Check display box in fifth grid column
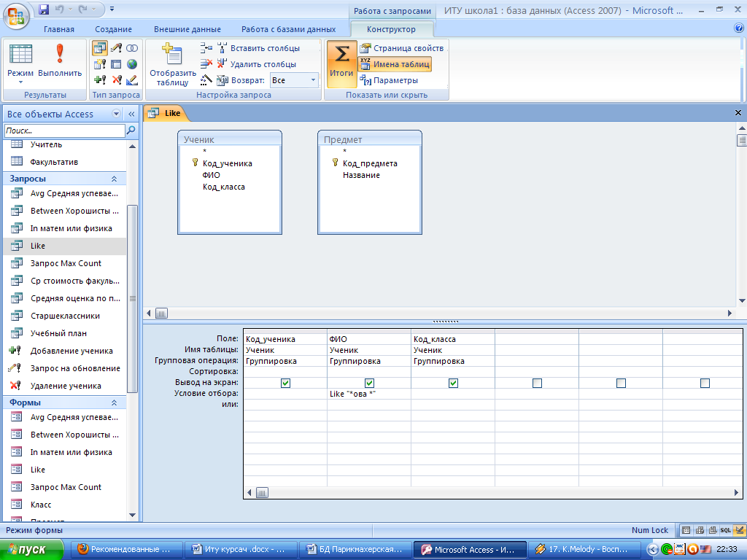This screenshot has width=747, height=560. (621, 383)
